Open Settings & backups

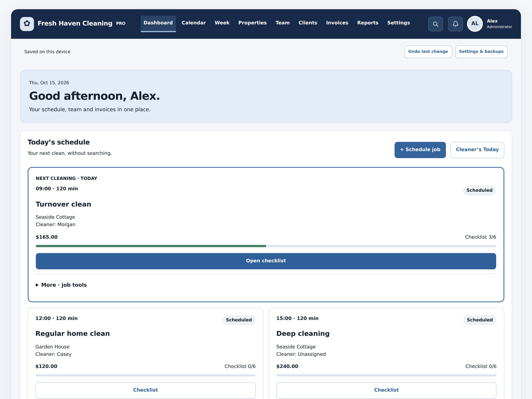pyautogui.click(x=481, y=52)
